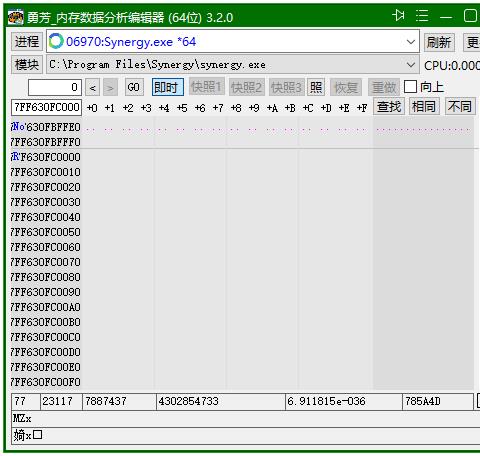Click the 相同 same-value filter button

point(424,107)
